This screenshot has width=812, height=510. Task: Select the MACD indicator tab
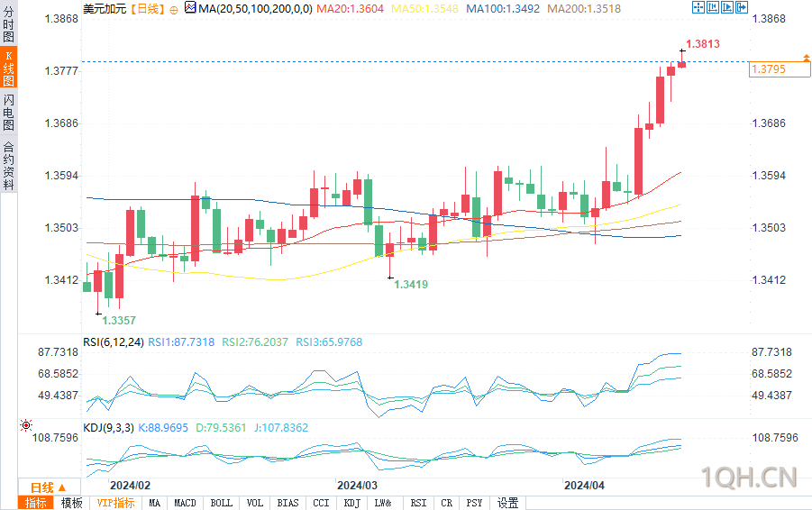(185, 503)
